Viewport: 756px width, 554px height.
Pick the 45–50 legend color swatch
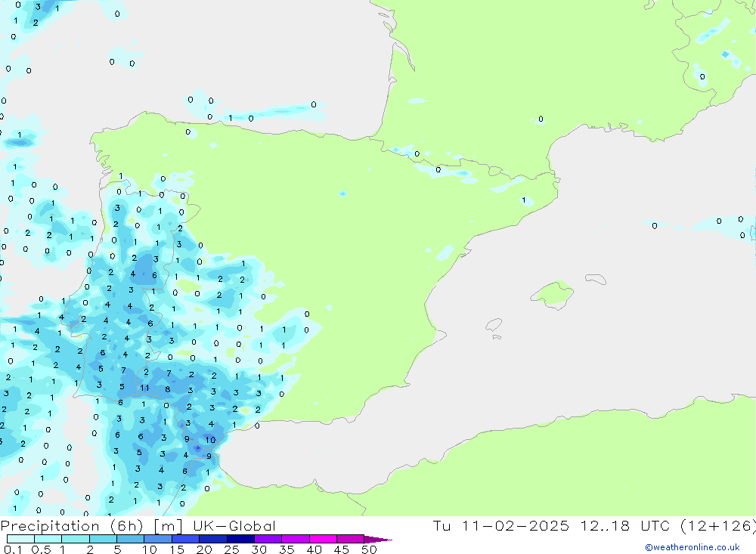click(351, 539)
